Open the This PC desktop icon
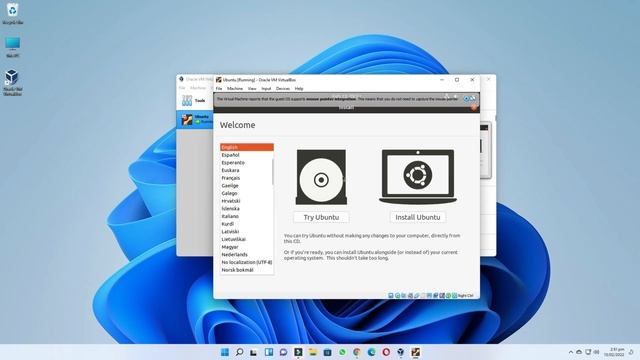640x360 pixels. click(x=12, y=47)
